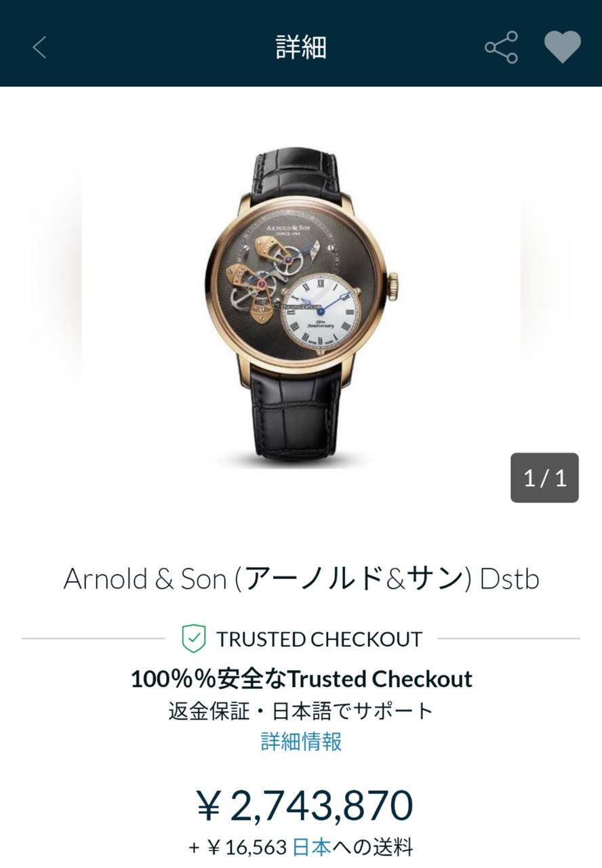Tap the Arnold & Son Dstb title
602x868 pixels.
pyautogui.click(x=301, y=579)
